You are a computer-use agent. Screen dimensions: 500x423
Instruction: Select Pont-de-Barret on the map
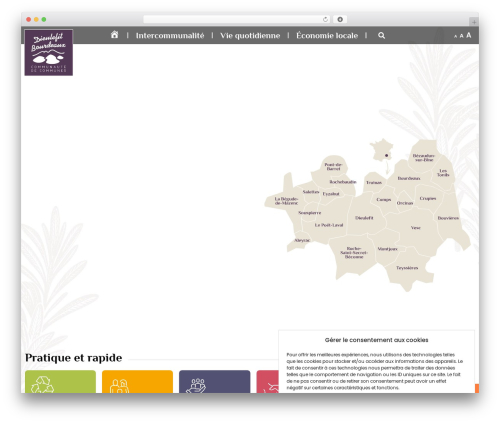[x=333, y=167]
